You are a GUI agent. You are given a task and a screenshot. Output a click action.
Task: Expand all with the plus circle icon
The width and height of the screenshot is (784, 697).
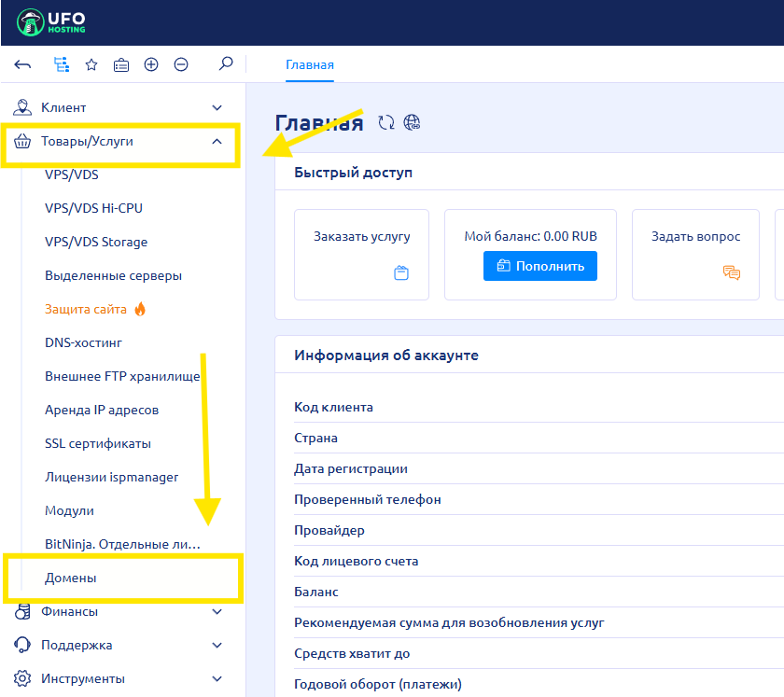tap(151, 65)
